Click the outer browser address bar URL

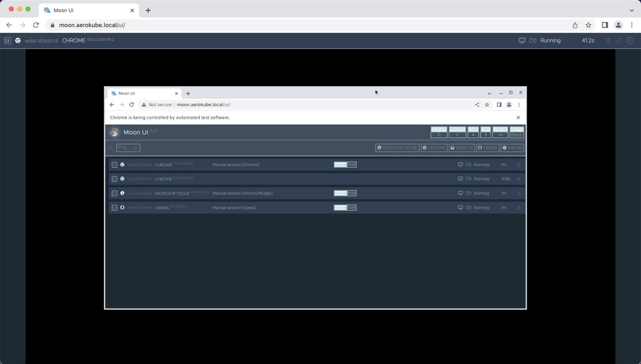coord(92,25)
